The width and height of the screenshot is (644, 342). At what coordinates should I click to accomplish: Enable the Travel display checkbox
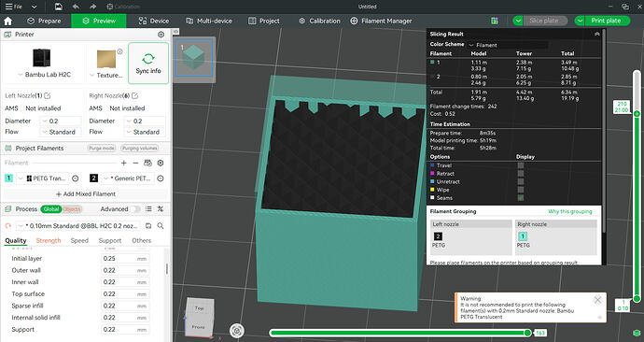click(521, 165)
